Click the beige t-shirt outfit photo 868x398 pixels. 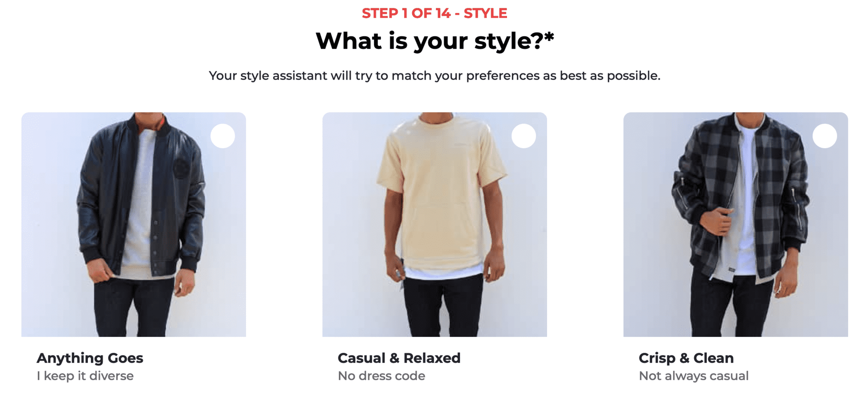pyautogui.click(x=434, y=224)
